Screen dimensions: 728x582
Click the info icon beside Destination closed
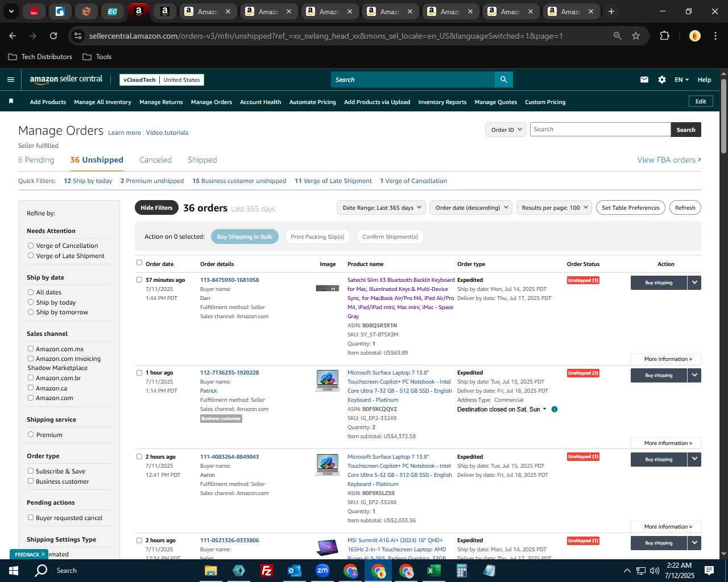tap(555, 409)
